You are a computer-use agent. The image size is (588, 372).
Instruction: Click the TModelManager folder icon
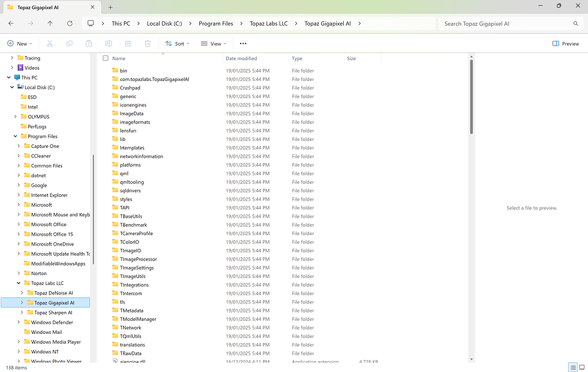click(115, 319)
